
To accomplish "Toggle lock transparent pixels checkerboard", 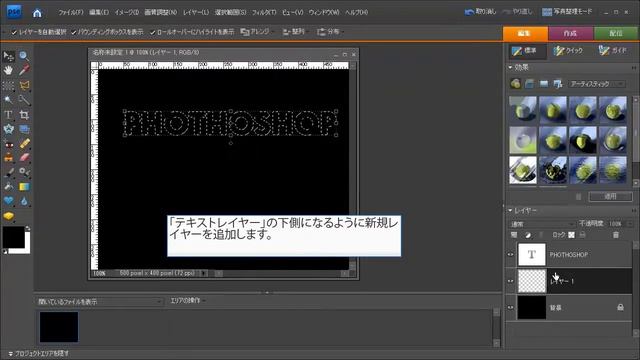I will [571, 235].
